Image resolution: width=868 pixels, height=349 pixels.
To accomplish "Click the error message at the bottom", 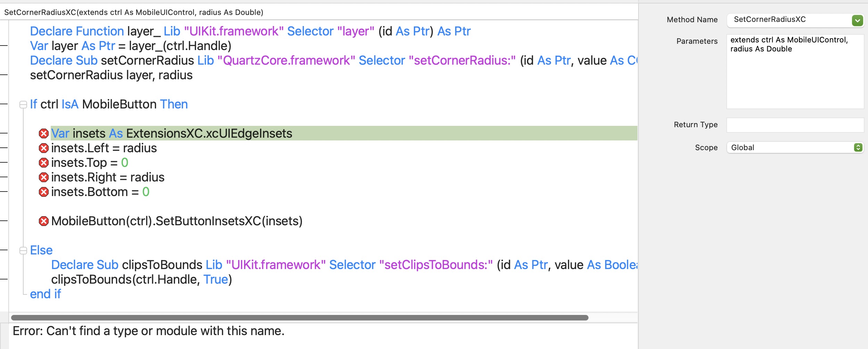I will coord(149,331).
